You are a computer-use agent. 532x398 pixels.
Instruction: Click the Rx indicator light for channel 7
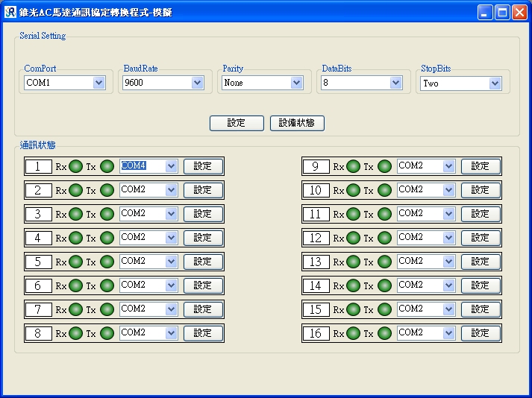(x=75, y=309)
